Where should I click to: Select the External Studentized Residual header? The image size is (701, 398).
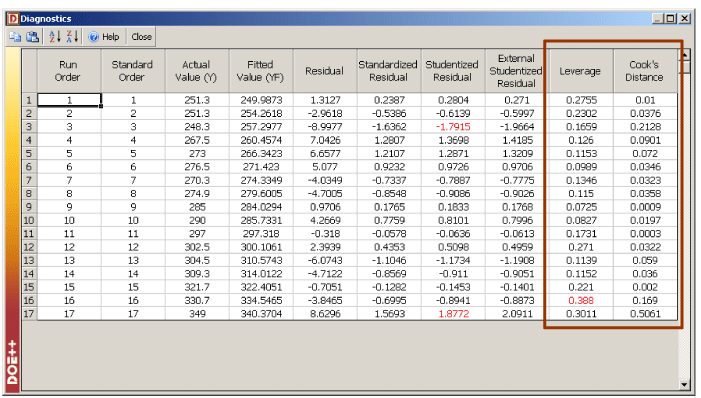[x=516, y=71]
